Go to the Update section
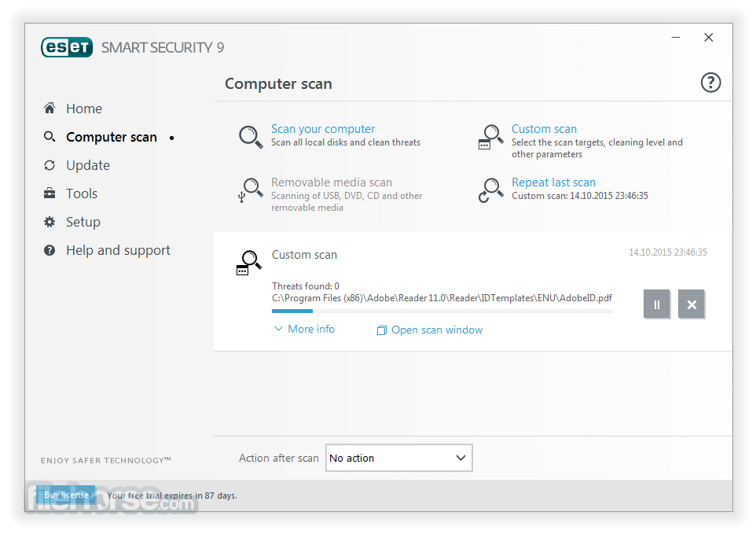Screen dimensions: 756x538 click(x=88, y=165)
